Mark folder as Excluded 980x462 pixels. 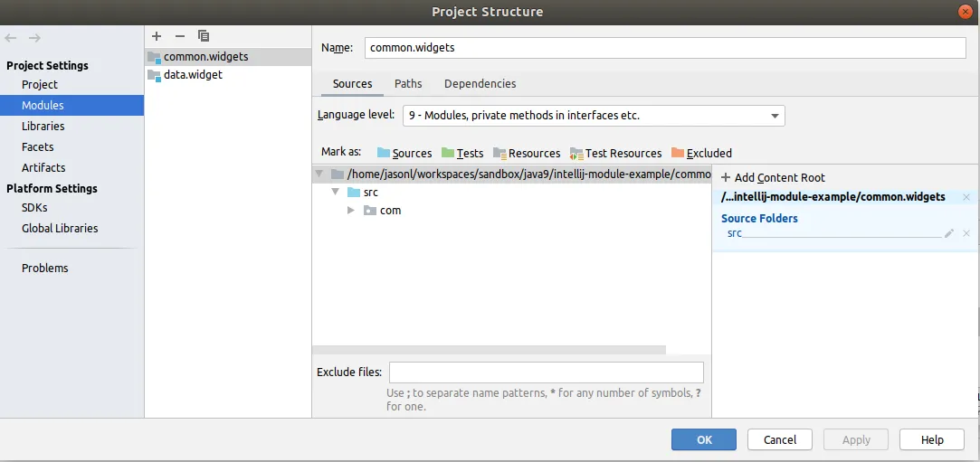701,153
